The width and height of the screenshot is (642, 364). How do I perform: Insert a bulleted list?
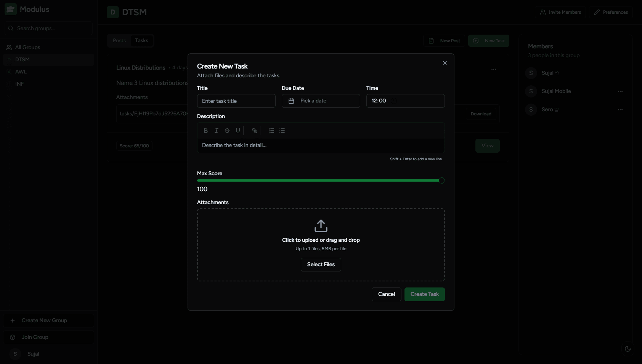click(282, 131)
